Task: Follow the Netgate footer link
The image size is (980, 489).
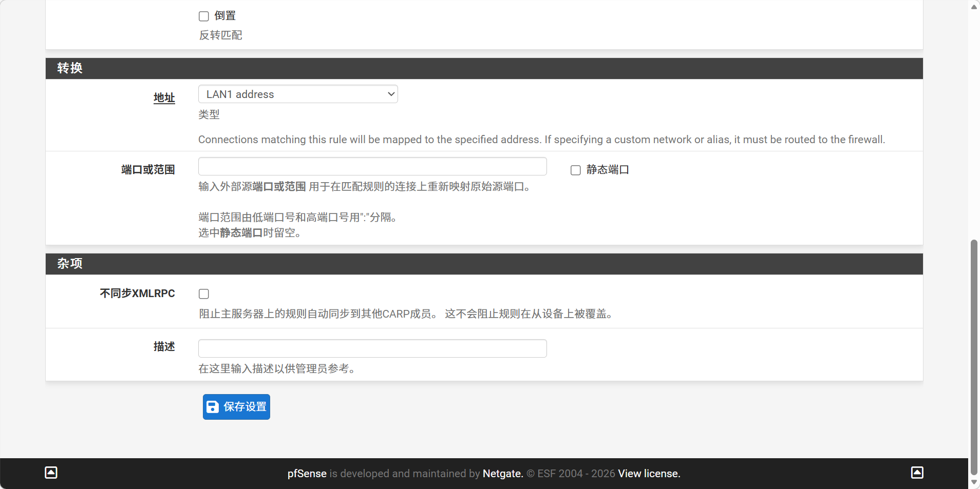Action: [x=502, y=474]
